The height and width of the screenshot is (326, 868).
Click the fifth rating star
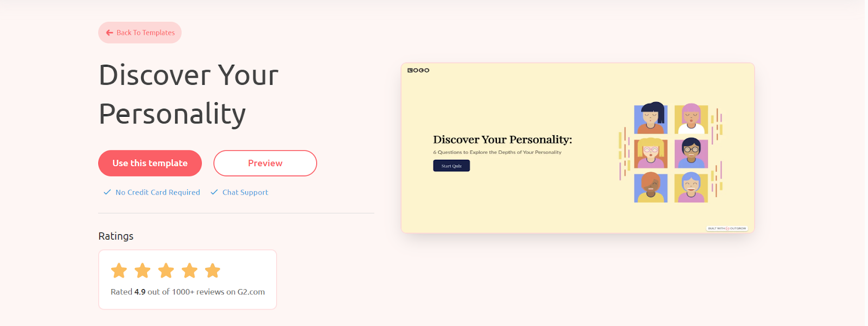pyautogui.click(x=213, y=271)
